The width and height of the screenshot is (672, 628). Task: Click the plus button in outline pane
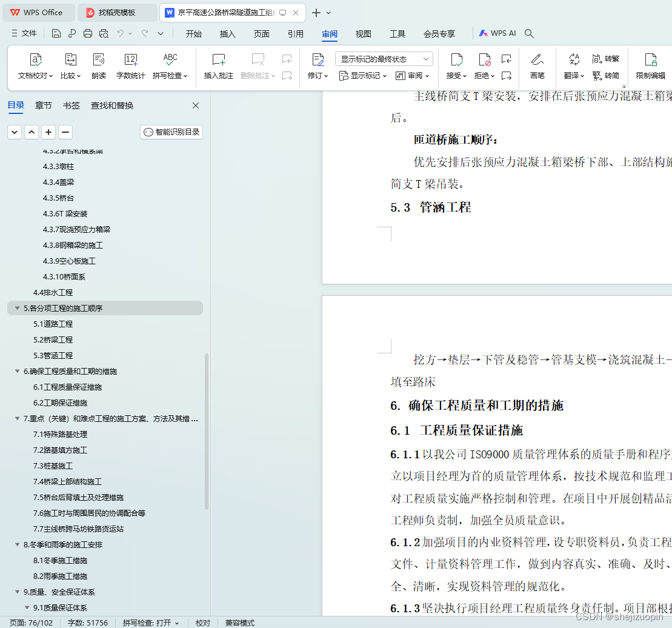click(x=48, y=132)
